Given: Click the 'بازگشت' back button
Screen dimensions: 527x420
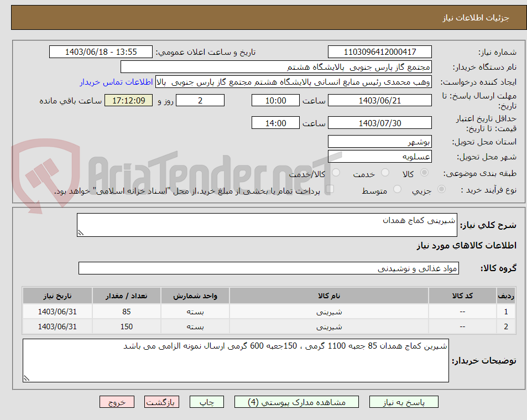Looking at the screenshot, I should [161, 402].
